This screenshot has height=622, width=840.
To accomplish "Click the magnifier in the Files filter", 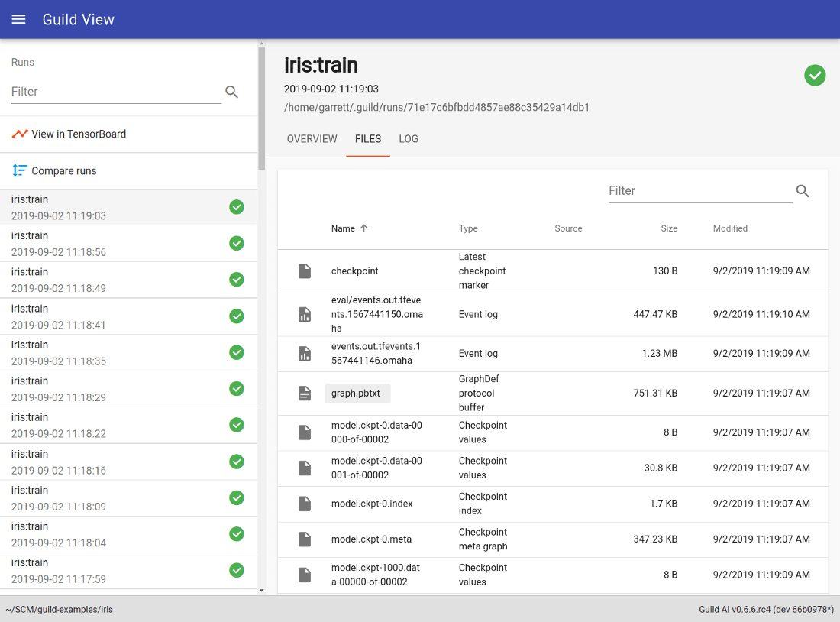I will (x=802, y=191).
